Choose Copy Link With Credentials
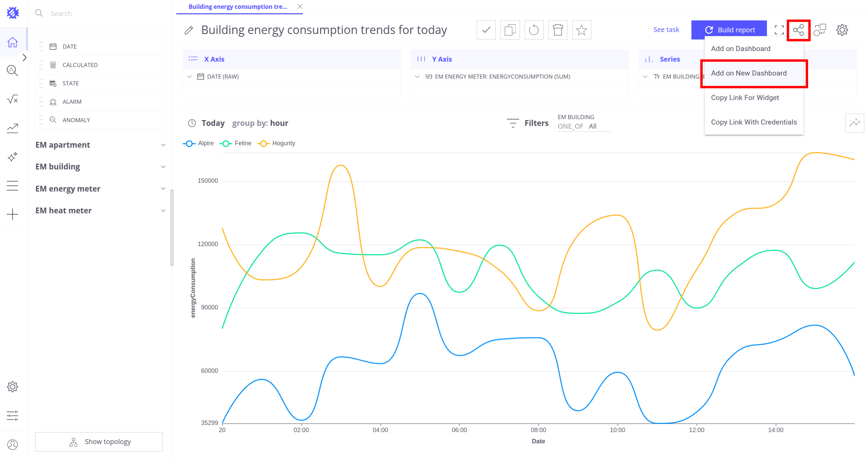868x459 pixels. click(754, 122)
